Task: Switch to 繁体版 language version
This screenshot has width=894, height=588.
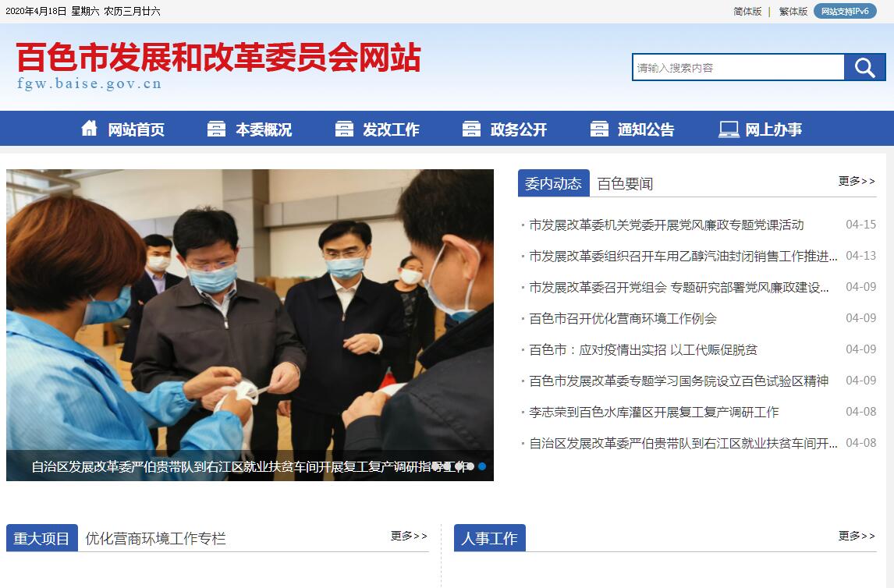Action: [x=793, y=12]
